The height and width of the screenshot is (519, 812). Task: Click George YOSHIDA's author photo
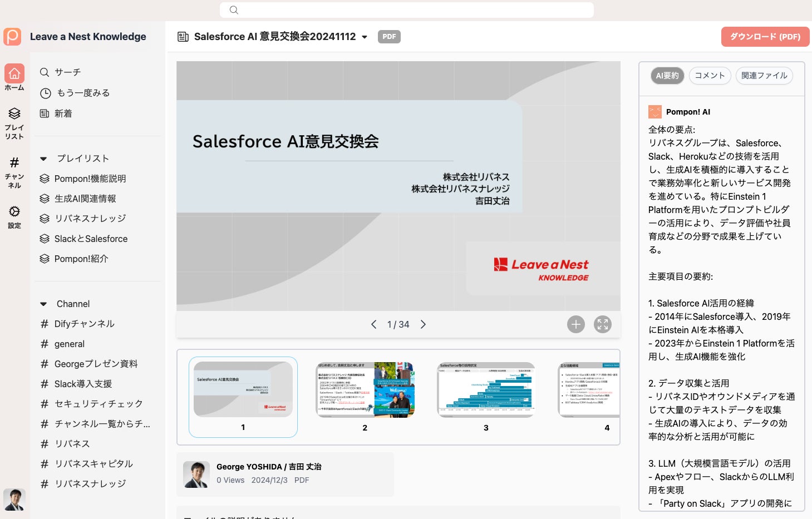(196, 474)
